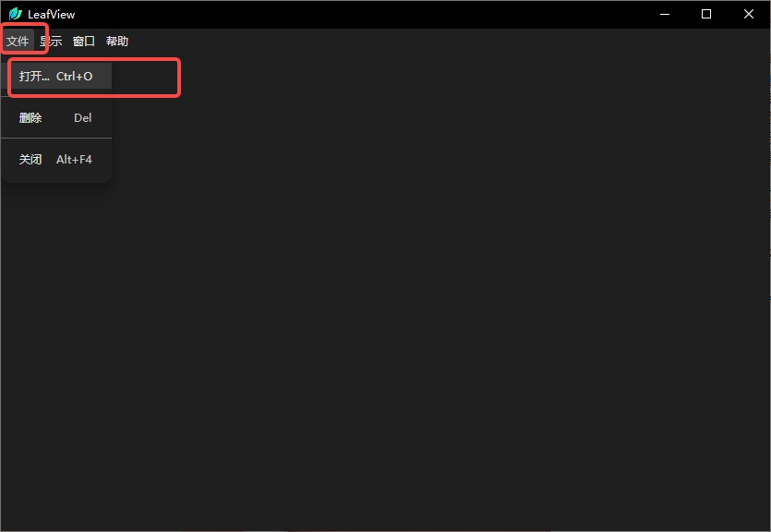This screenshot has height=532, width=771.
Task: Click the separator line above 关闭
Action: [56, 139]
